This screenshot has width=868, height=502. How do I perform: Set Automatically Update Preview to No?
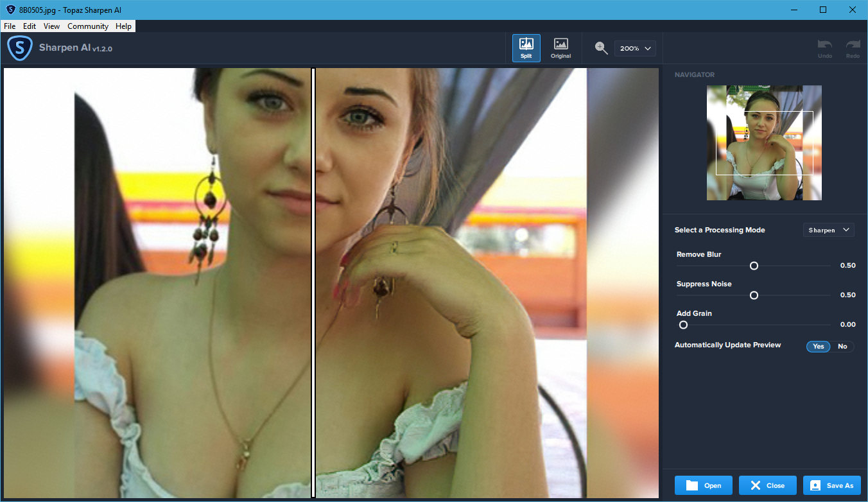842,347
